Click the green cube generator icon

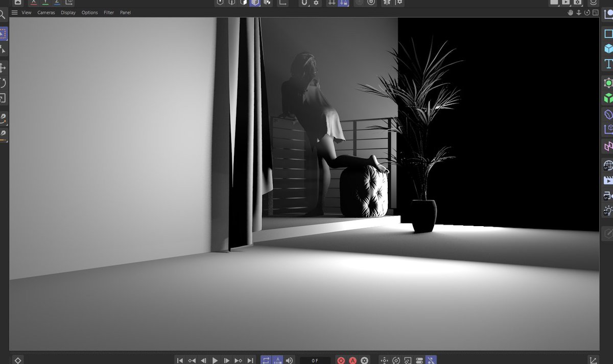click(x=608, y=98)
